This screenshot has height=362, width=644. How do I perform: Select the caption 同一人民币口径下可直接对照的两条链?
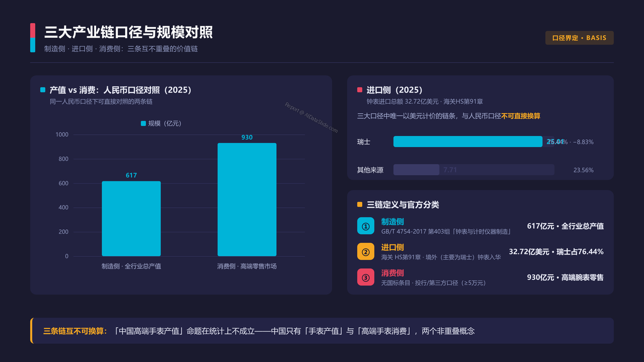pyautogui.click(x=101, y=102)
